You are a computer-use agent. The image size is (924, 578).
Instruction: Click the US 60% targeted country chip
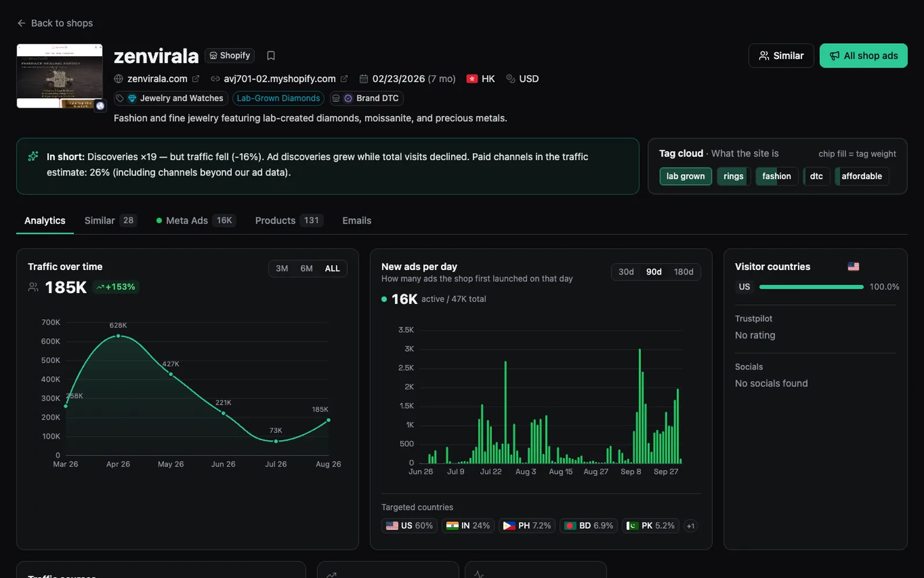click(409, 526)
